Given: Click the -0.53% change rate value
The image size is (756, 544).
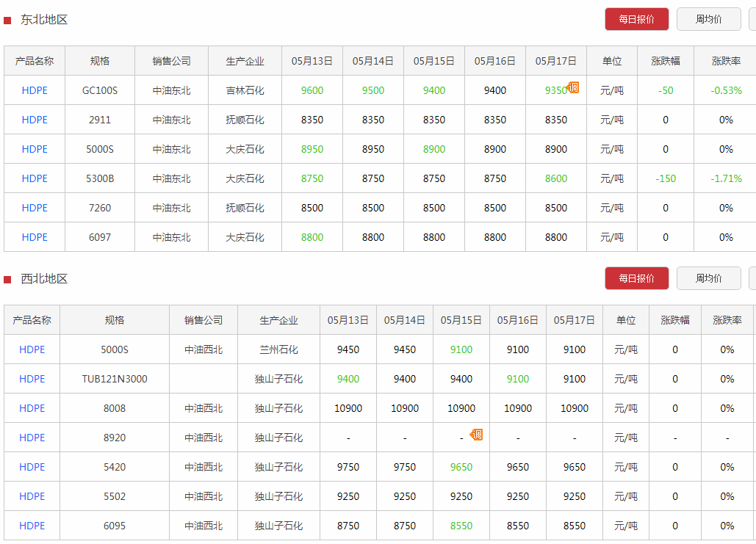Looking at the screenshot, I should tap(726, 90).
